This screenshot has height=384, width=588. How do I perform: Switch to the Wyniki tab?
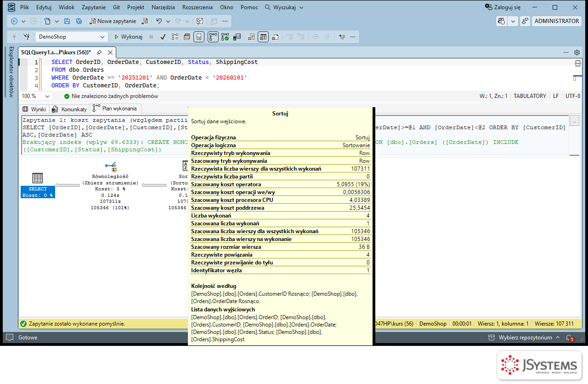point(34,109)
